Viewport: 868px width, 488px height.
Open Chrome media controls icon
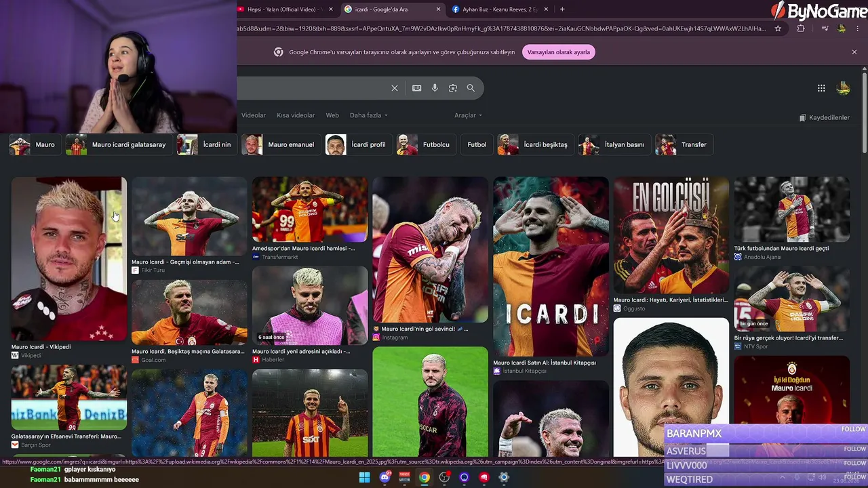[x=825, y=28]
